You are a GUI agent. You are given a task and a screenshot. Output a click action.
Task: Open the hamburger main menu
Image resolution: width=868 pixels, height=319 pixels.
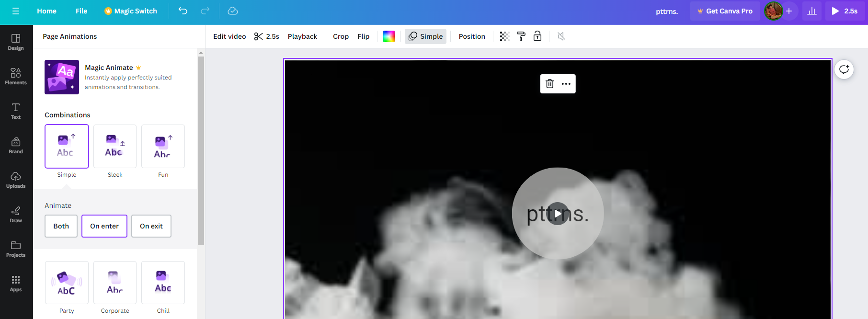point(16,11)
